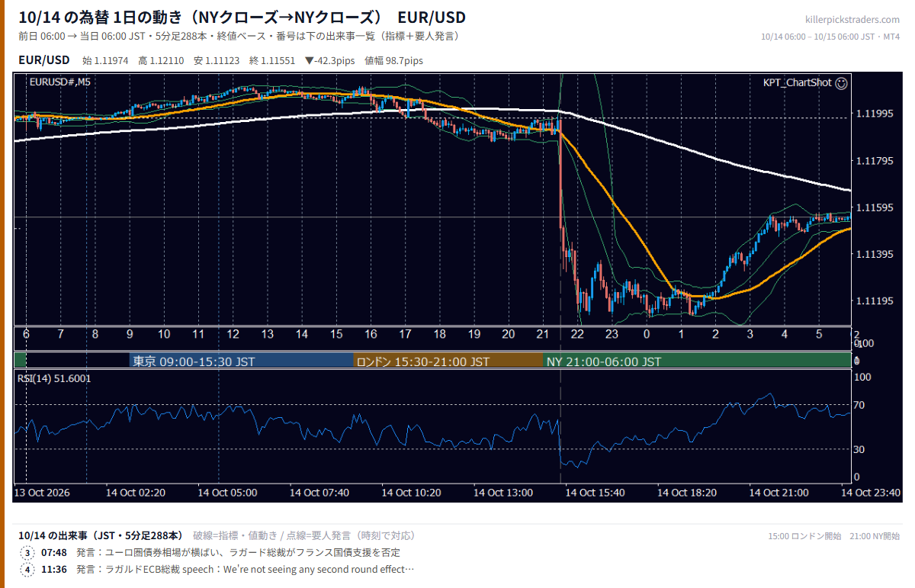Click the 11:36 ラガルドECB総裁 speech event
The width and height of the screenshot is (915, 588).
pyautogui.click(x=228, y=570)
